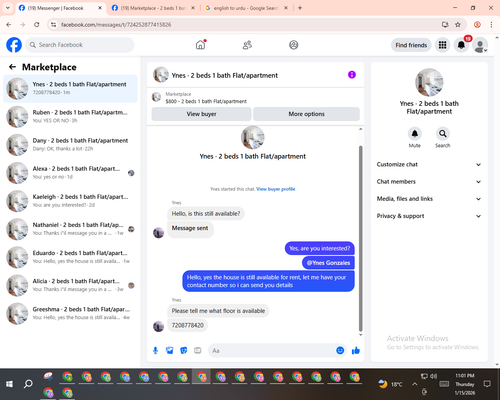The image size is (500, 400).
Task: Open the Chrome three-dot menu
Action: [x=491, y=25]
